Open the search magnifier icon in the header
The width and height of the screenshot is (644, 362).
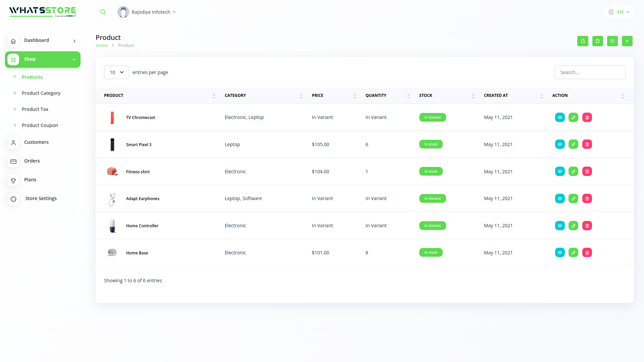click(103, 12)
